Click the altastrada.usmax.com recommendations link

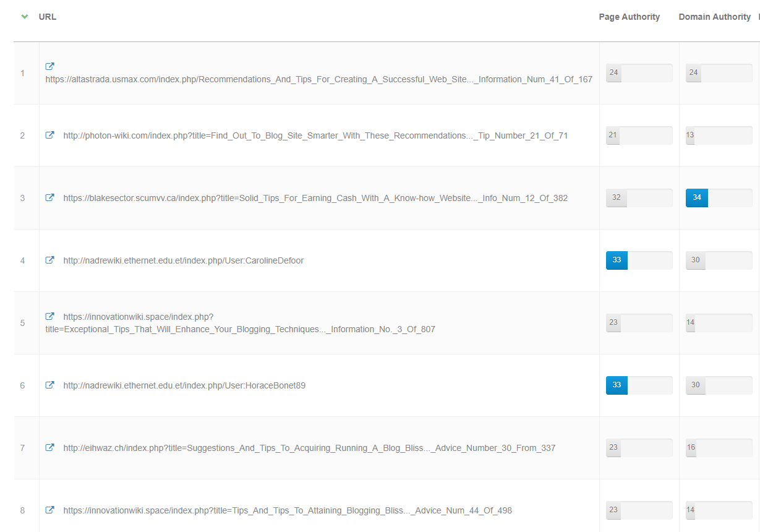click(317, 79)
